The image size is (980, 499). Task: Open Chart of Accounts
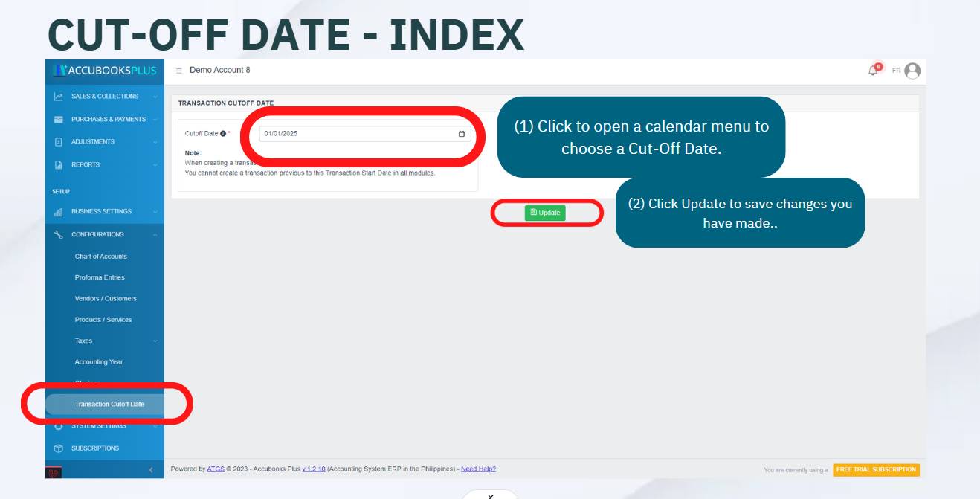point(101,257)
